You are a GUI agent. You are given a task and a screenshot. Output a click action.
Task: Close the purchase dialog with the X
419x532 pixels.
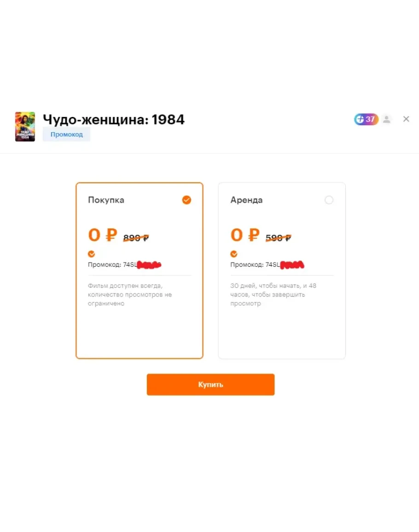pos(406,119)
